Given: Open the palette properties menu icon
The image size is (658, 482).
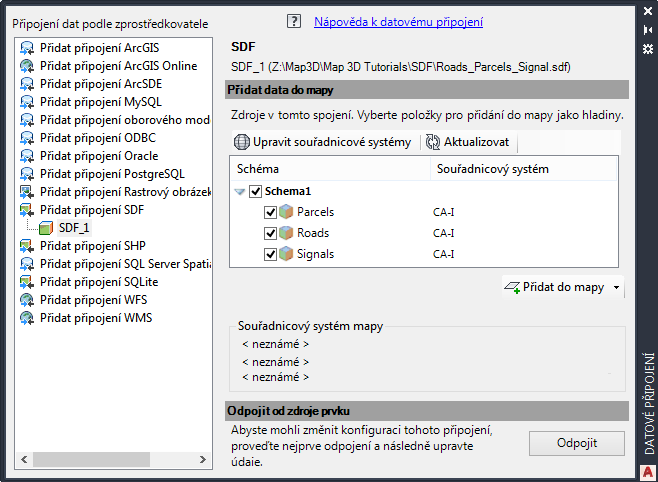Looking at the screenshot, I should [647, 47].
